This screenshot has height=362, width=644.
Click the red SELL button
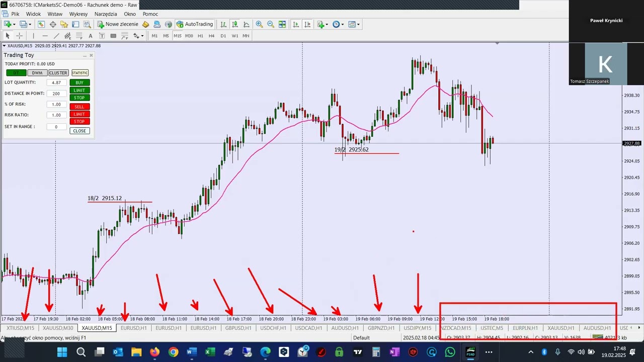click(79, 107)
